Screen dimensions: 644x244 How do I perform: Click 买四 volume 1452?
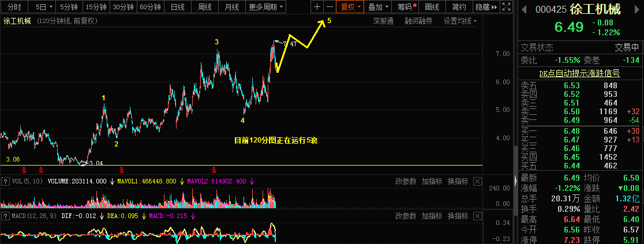pos(608,157)
